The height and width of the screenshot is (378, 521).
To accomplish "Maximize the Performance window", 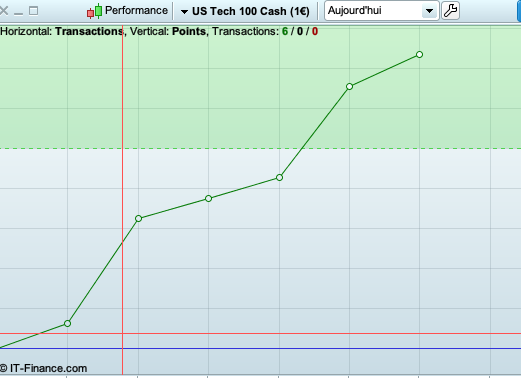I will point(33,11).
